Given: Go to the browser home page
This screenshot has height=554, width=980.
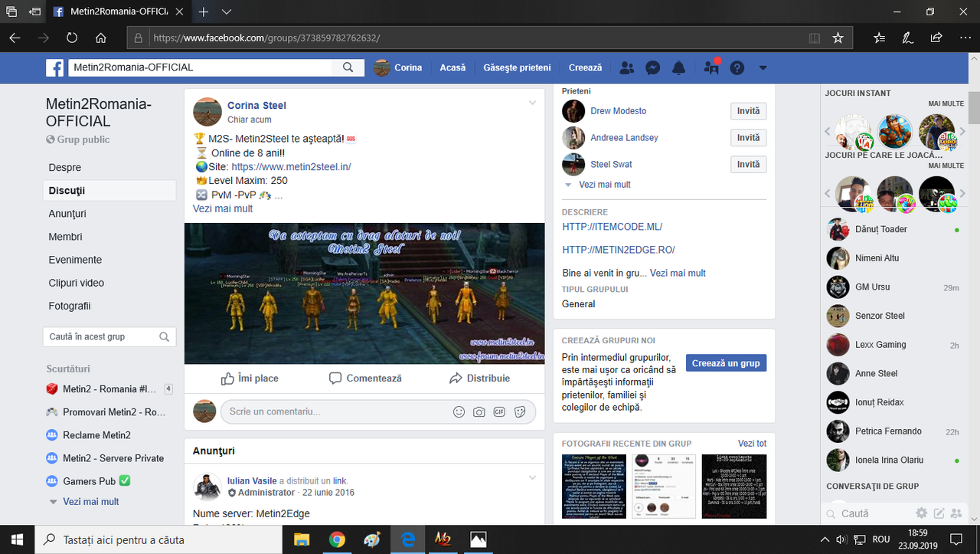Looking at the screenshot, I should click(x=101, y=38).
